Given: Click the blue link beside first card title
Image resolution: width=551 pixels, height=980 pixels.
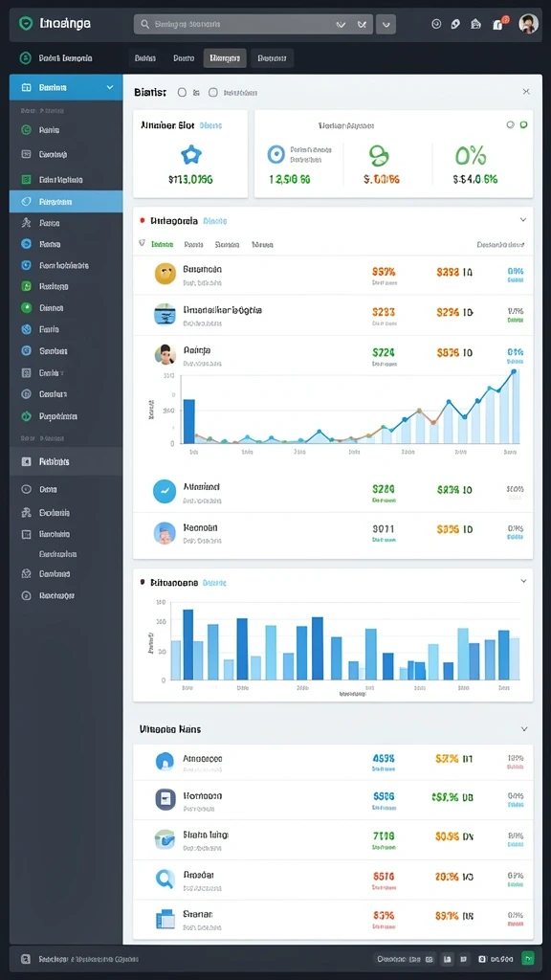Looking at the screenshot, I should [210, 125].
